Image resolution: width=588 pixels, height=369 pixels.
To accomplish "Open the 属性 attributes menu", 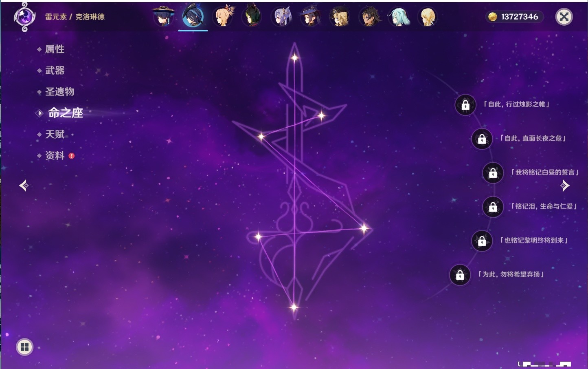I will tap(55, 49).
